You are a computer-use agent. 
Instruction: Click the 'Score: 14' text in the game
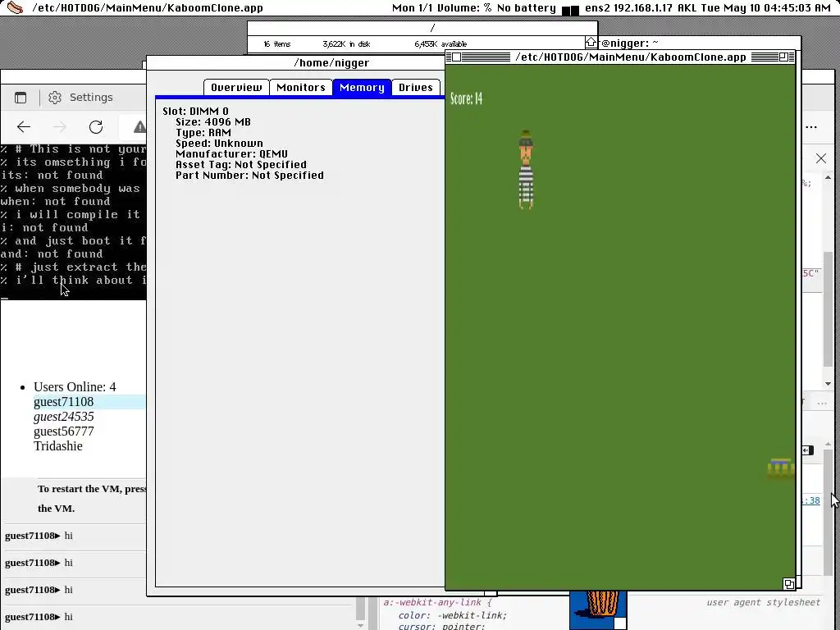[466, 98]
